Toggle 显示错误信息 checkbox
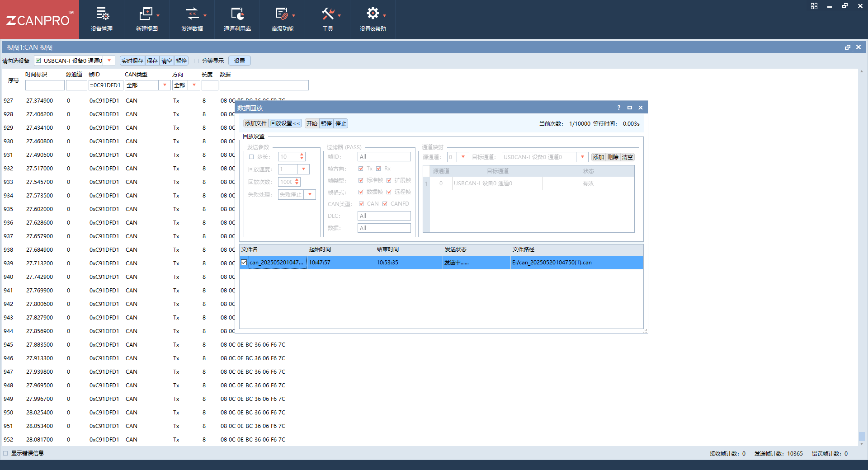Image resolution: width=868 pixels, height=470 pixels. [5, 453]
